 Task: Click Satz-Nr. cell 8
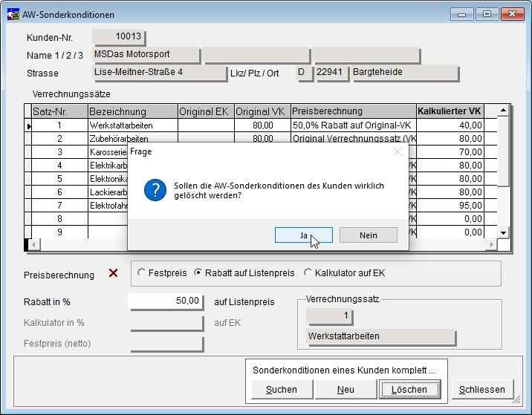pos(59,219)
